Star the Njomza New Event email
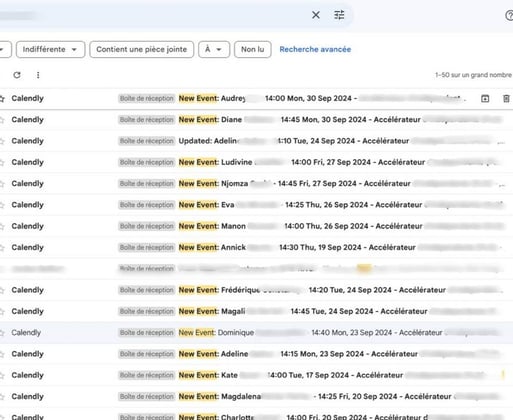This screenshot has height=420, width=513. 2,184
